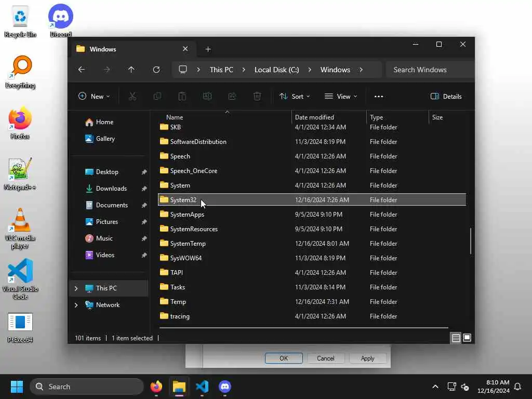Expand the This PC tree node

click(76, 288)
